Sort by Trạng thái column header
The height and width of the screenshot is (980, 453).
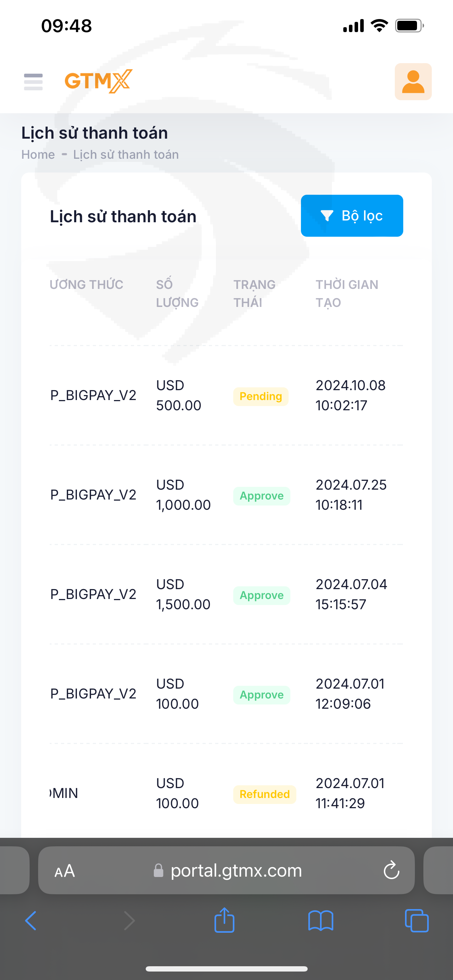254,293
